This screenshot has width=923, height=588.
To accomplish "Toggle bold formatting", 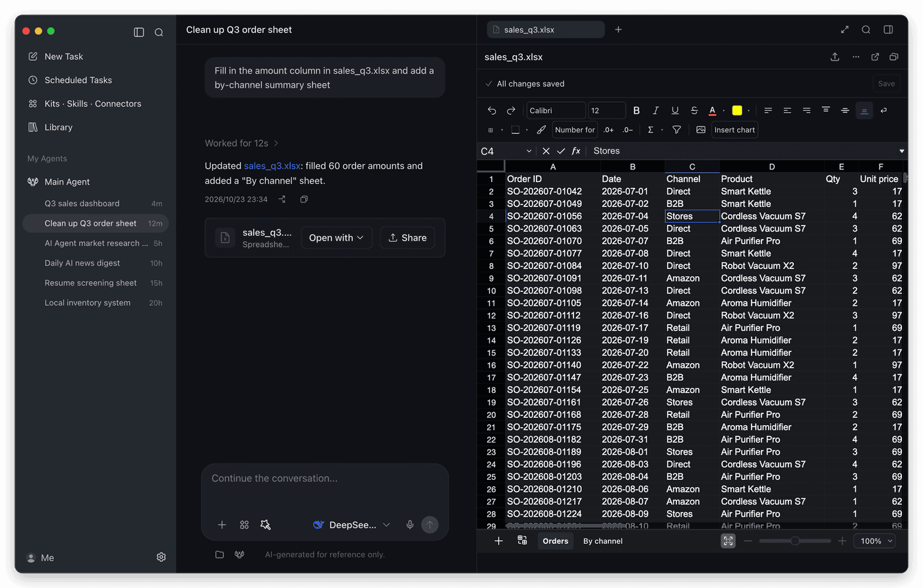I will point(636,111).
